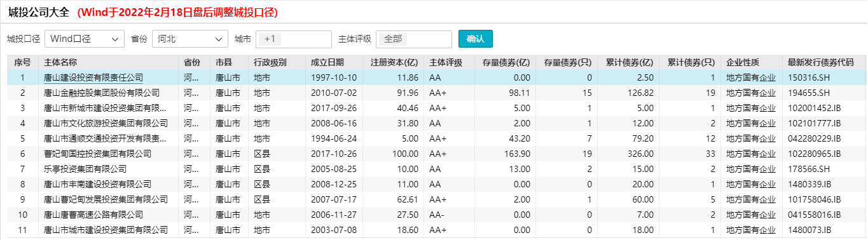Open 唐山建设投资有限责任公司 link
The height and width of the screenshot is (240, 868).
pos(93,77)
